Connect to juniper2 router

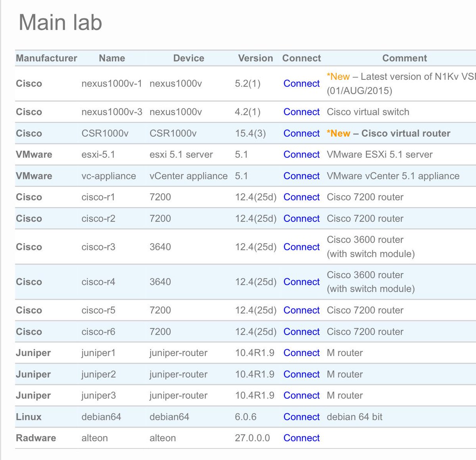click(x=301, y=374)
